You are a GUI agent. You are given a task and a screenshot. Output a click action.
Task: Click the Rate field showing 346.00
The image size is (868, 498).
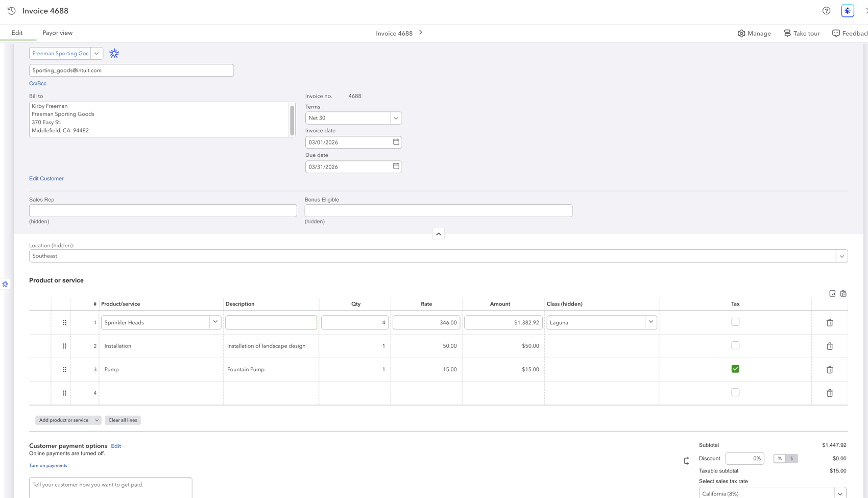(x=426, y=322)
